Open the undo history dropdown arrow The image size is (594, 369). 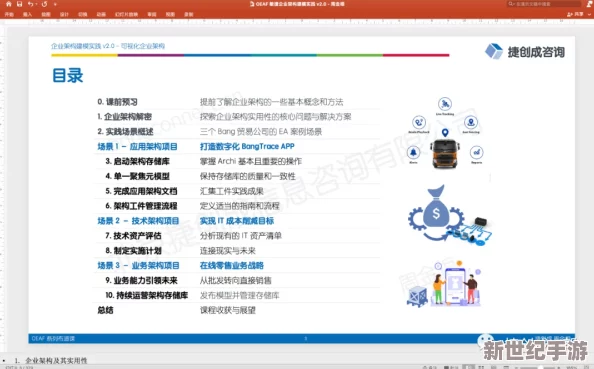[36, 5]
